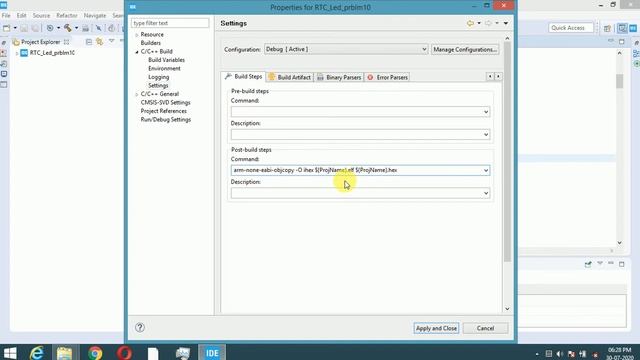
Task: Open the Post-build steps Command dropdown arrow
Action: click(486, 171)
